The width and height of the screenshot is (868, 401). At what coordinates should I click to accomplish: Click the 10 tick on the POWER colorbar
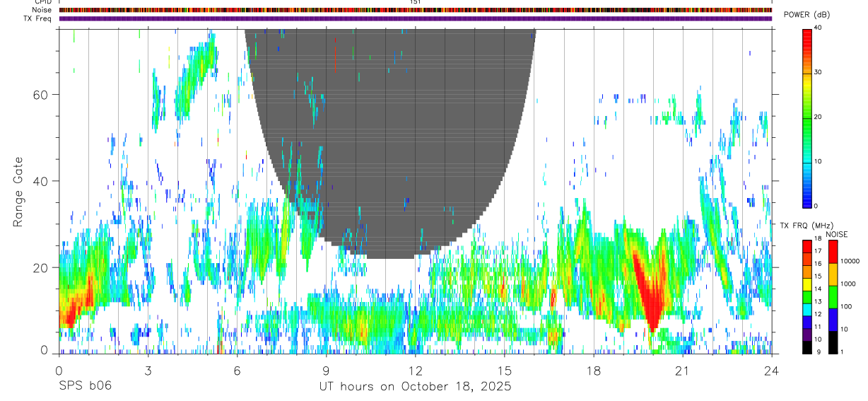819,162
